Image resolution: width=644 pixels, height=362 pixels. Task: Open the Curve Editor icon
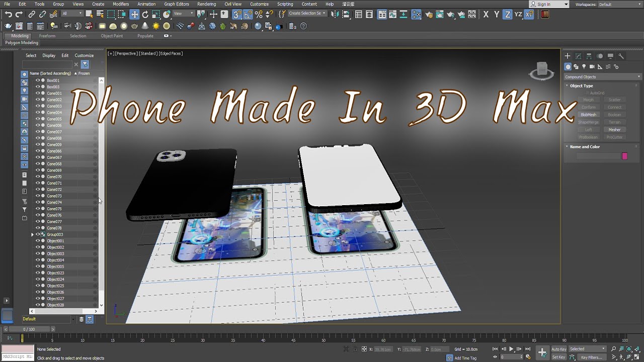[392, 15]
